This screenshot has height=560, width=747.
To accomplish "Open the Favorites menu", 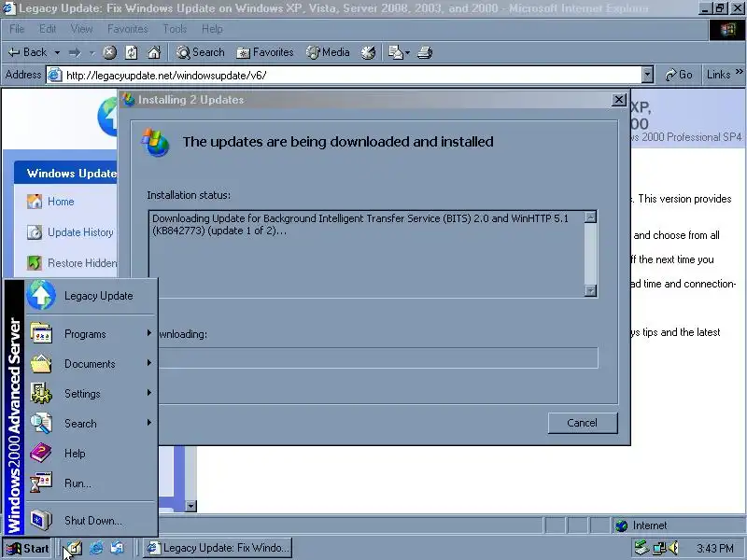I will pyautogui.click(x=127, y=29).
